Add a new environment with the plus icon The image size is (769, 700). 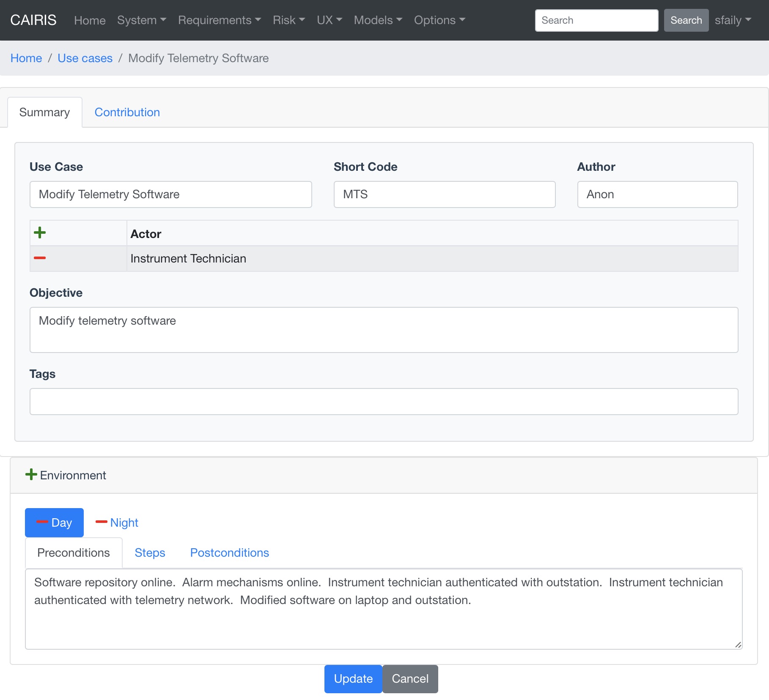(x=31, y=474)
